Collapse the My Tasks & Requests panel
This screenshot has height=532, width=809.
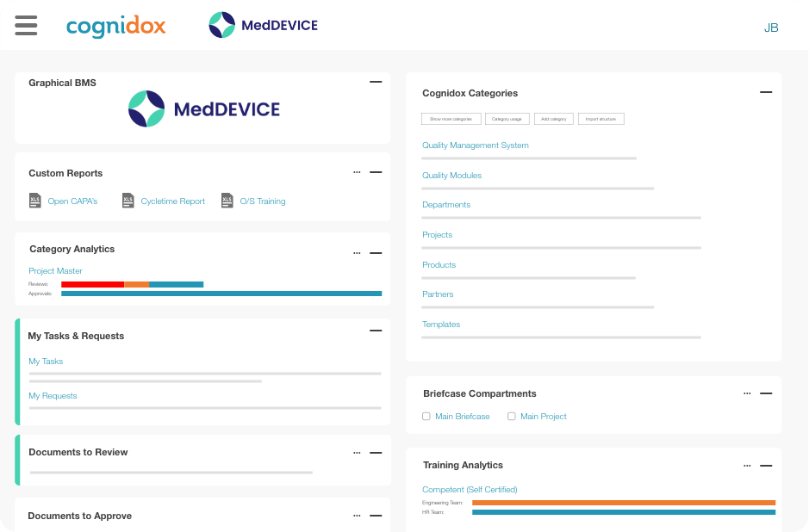pos(376,331)
